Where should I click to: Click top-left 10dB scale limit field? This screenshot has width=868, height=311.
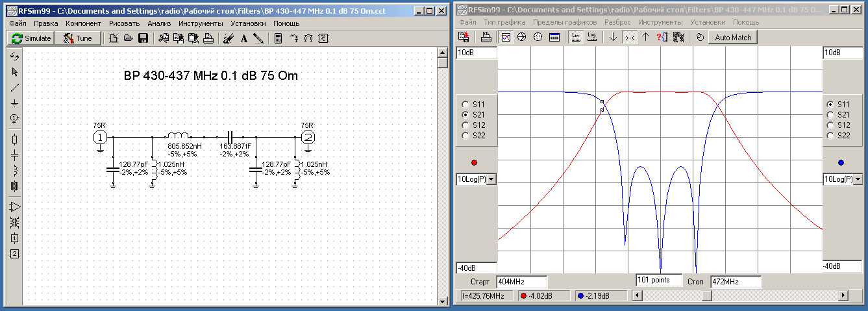(x=477, y=53)
